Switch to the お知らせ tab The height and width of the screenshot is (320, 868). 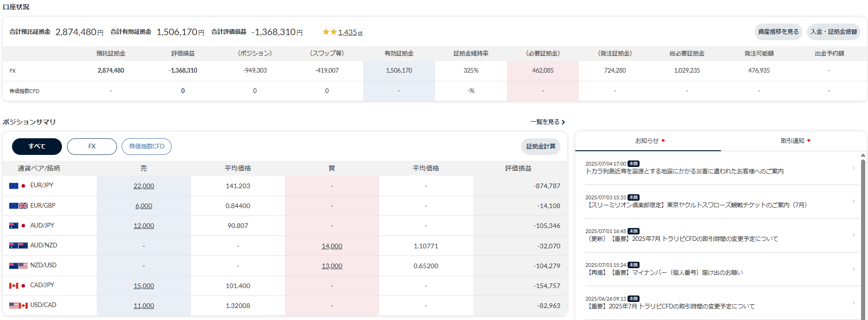(648, 141)
